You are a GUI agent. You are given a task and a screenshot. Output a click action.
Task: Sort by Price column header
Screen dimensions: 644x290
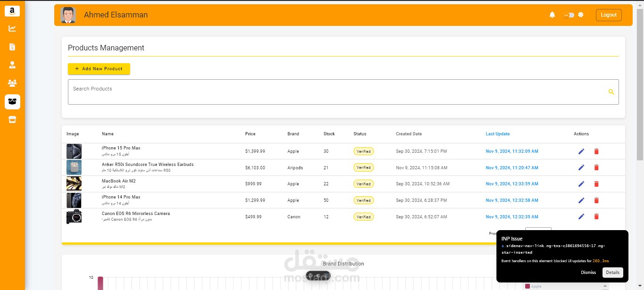click(x=250, y=134)
